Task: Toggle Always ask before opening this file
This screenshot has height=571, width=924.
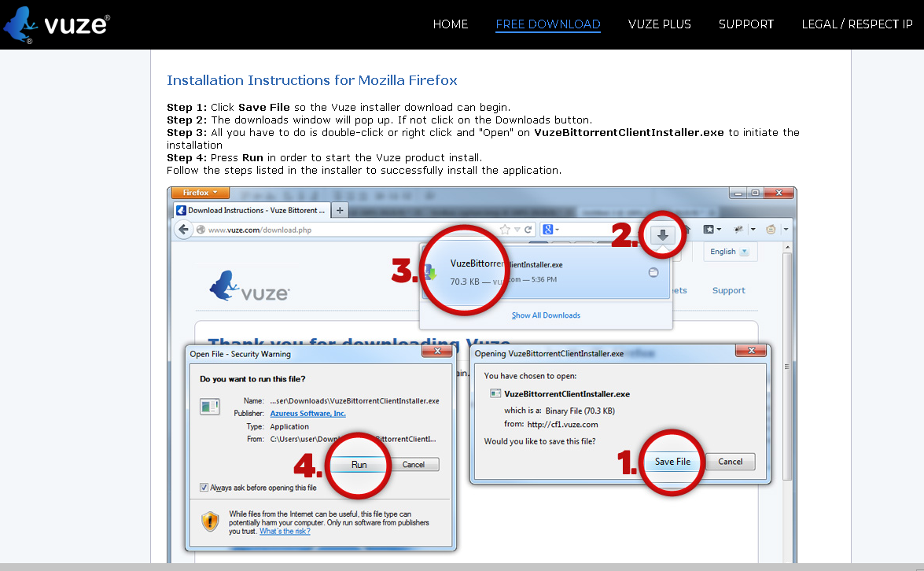Action: point(204,488)
